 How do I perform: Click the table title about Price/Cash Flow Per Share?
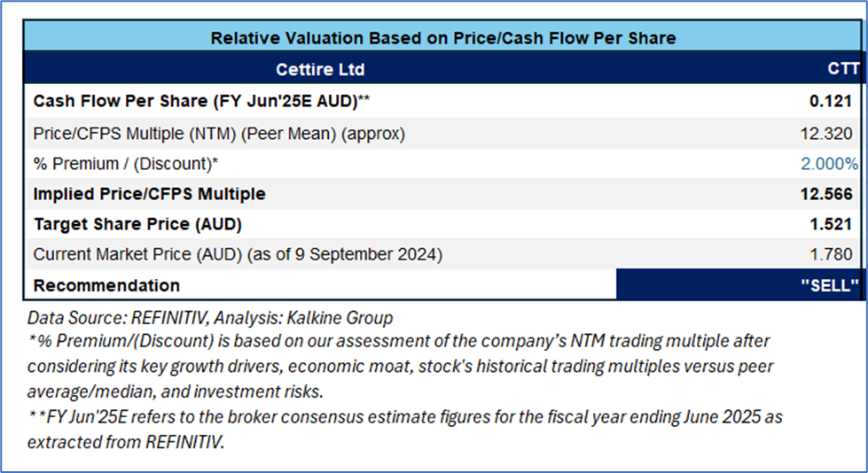[442, 38]
